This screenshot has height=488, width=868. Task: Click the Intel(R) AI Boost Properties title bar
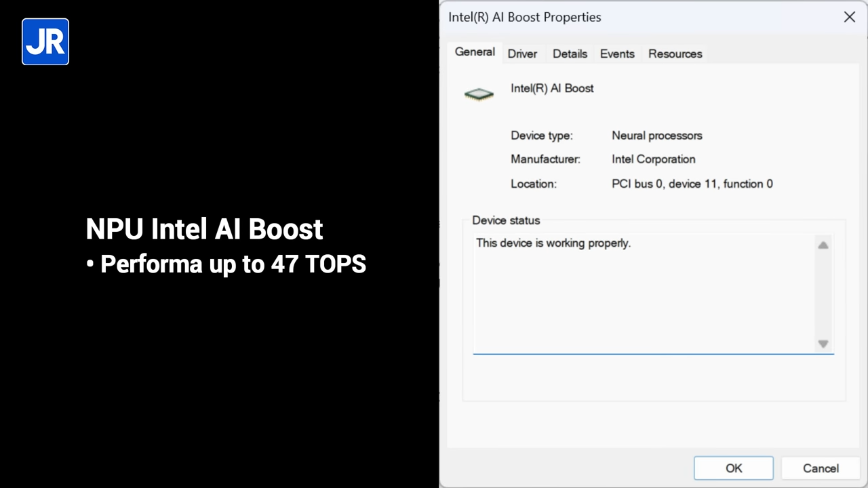524,17
